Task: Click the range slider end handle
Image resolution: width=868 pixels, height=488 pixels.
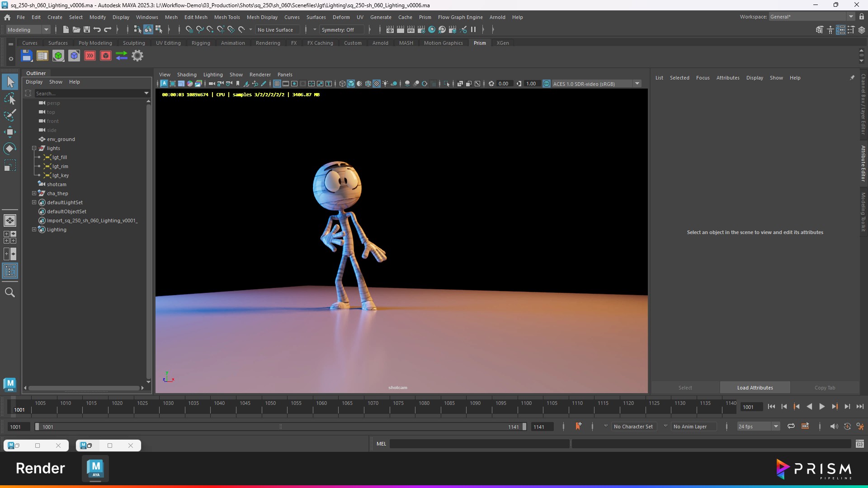Action: pos(524,427)
